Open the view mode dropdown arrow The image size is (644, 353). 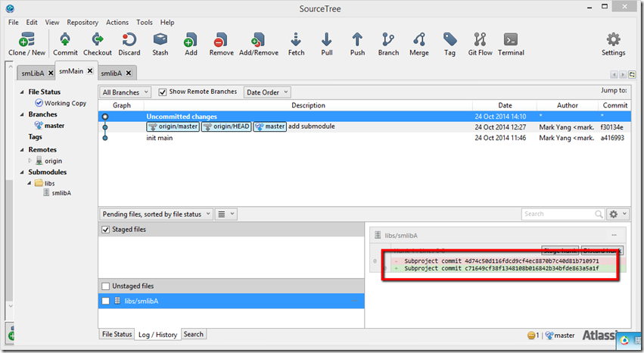click(232, 214)
